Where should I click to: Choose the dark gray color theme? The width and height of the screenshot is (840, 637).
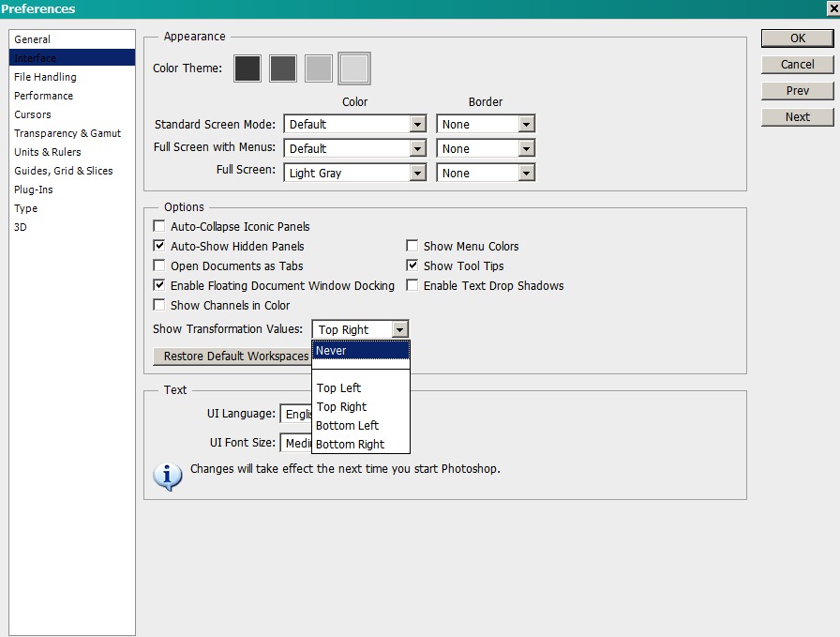[283, 68]
